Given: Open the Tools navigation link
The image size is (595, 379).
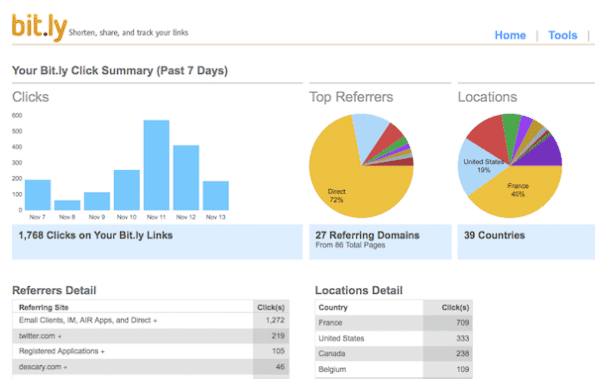Looking at the screenshot, I should coord(562,35).
